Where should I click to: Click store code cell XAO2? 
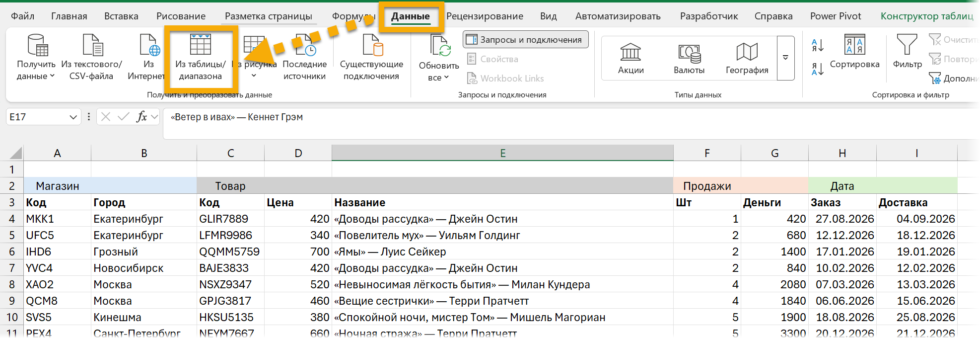pos(58,284)
